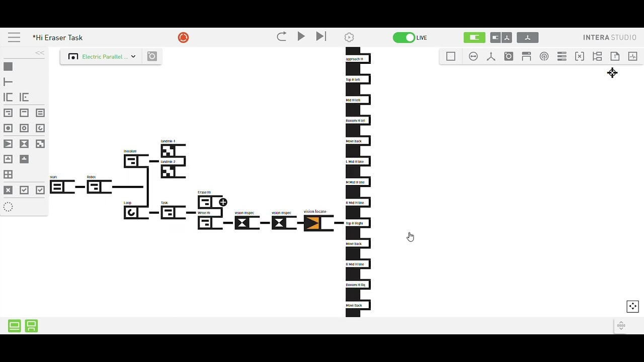
Task: Select the L Mid H line node
Action: [x=358, y=161]
